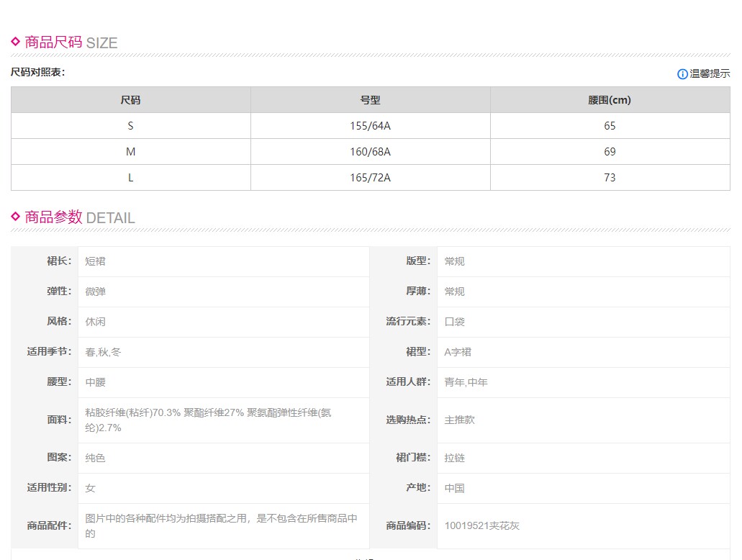Image resolution: width=742 pixels, height=560 pixels.
Task: Click the 面料 fabric composition text
Action: [x=208, y=420]
